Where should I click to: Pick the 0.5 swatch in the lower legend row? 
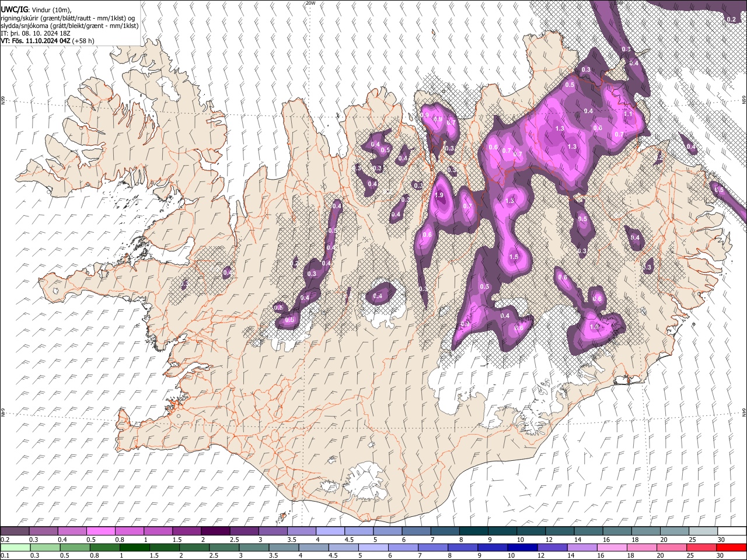pos(75,547)
